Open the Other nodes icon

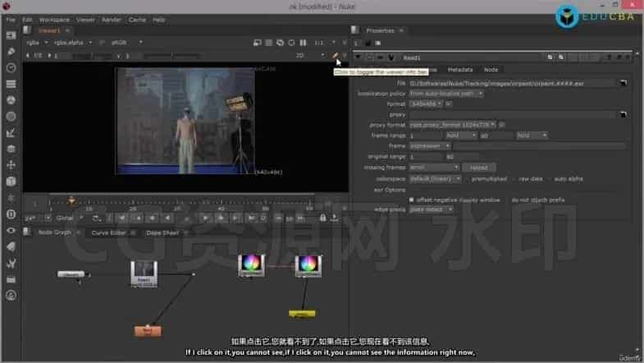[x=11, y=279]
